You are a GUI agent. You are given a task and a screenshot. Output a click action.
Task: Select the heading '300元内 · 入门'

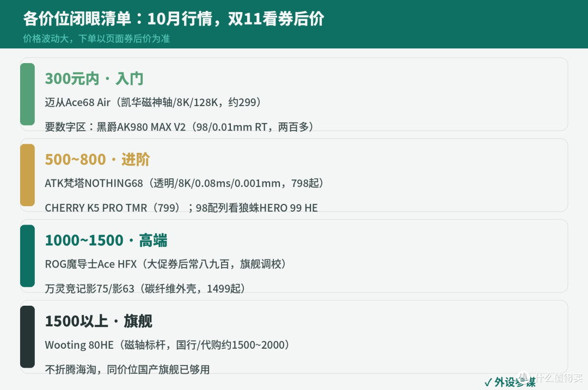click(94, 79)
